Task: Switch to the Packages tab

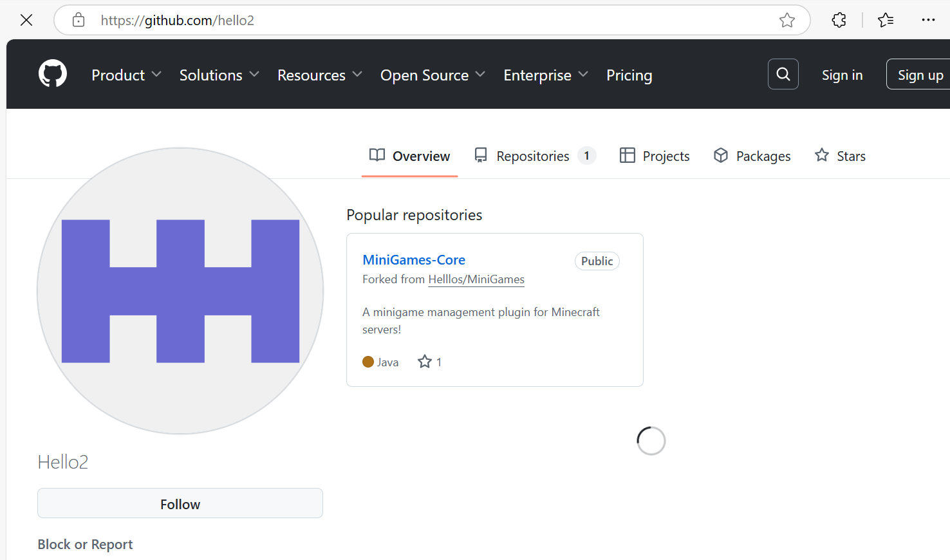Action: tap(752, 156)
